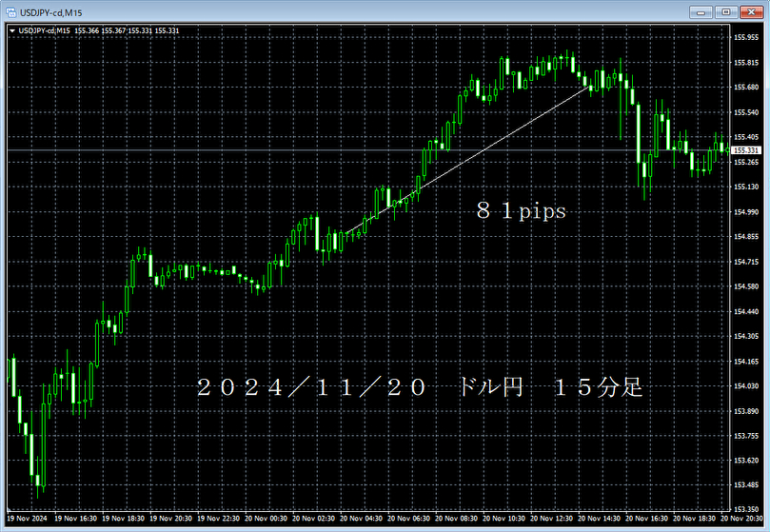Click the current price label 155.331

click(746, 150)
